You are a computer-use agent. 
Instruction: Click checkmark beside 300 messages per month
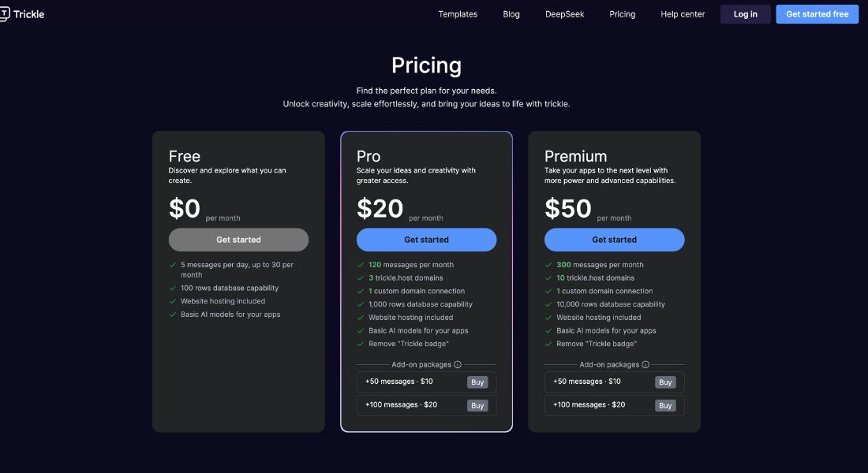[x=548, y=265]
